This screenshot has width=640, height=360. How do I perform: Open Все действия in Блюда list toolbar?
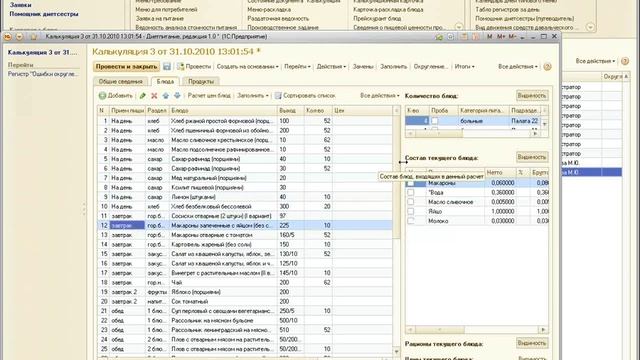pos(380,96)
